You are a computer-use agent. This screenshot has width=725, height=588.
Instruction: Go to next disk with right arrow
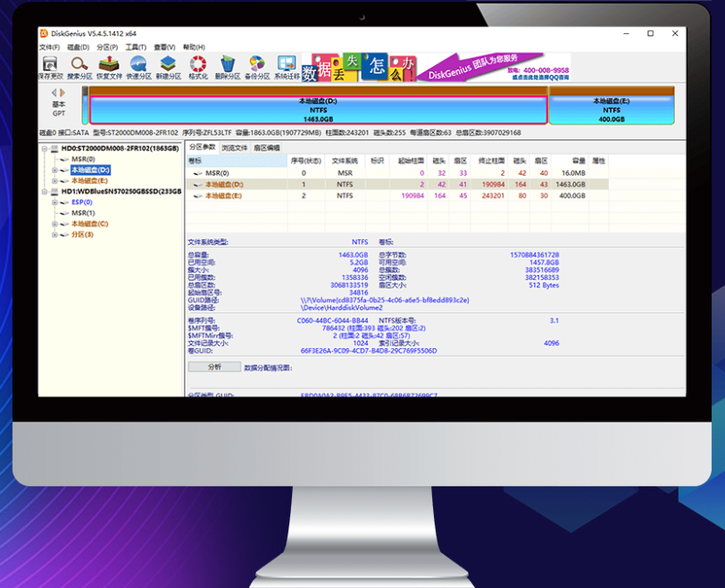(62, 93)
